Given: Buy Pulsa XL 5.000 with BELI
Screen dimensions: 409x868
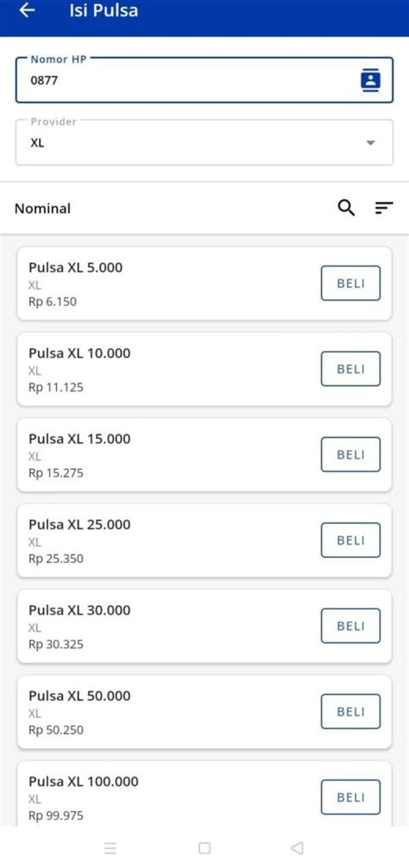Looking at the screenshot, I should point(351,283).
